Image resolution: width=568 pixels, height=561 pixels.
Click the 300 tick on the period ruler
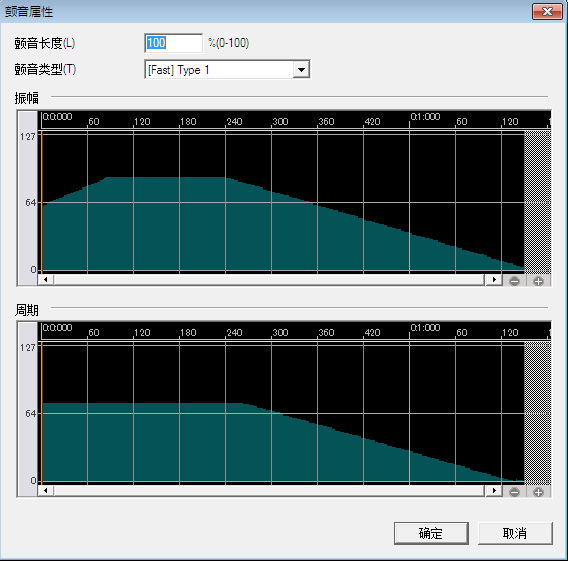click(280, 332)
